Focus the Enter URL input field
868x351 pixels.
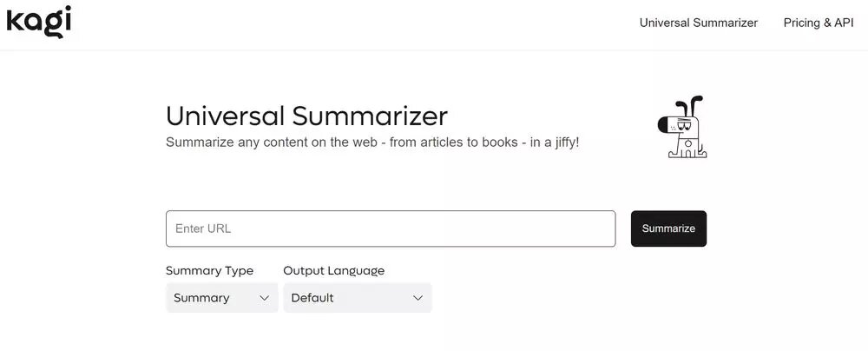(391, 228)
